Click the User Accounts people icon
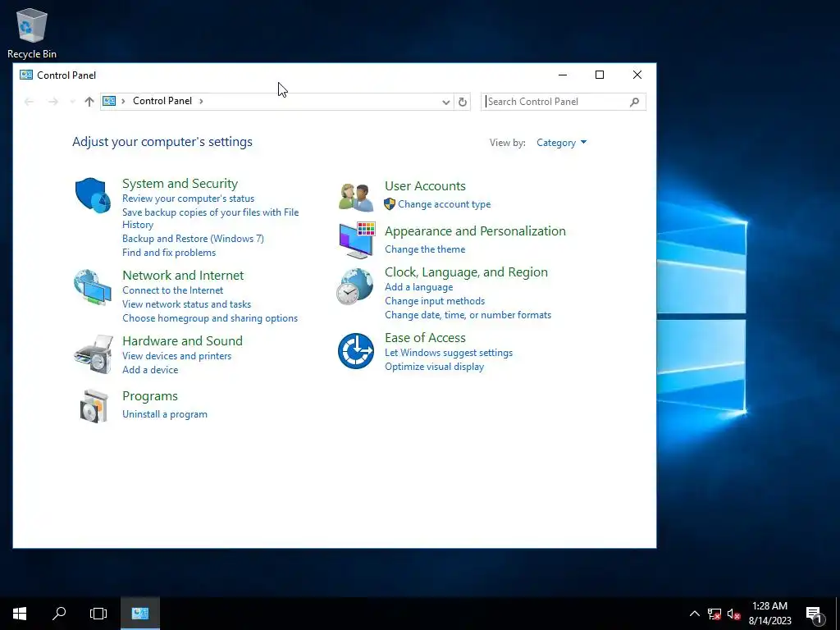The height and width of the screenshot is (630, 840). click(356, 197)
